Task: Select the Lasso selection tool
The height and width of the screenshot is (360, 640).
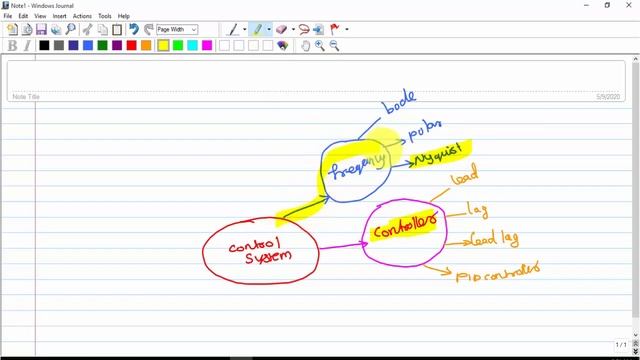Action: click(304, 29)
